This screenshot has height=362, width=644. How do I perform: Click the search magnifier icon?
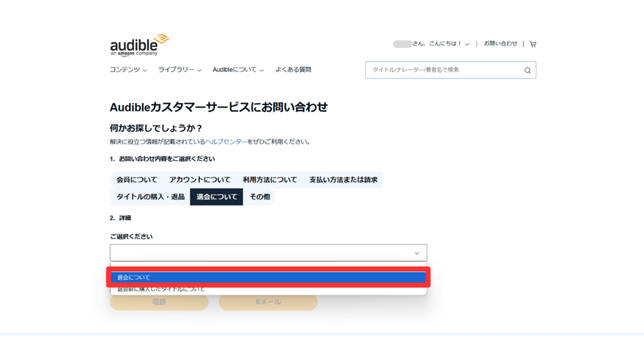coord(528,70)
